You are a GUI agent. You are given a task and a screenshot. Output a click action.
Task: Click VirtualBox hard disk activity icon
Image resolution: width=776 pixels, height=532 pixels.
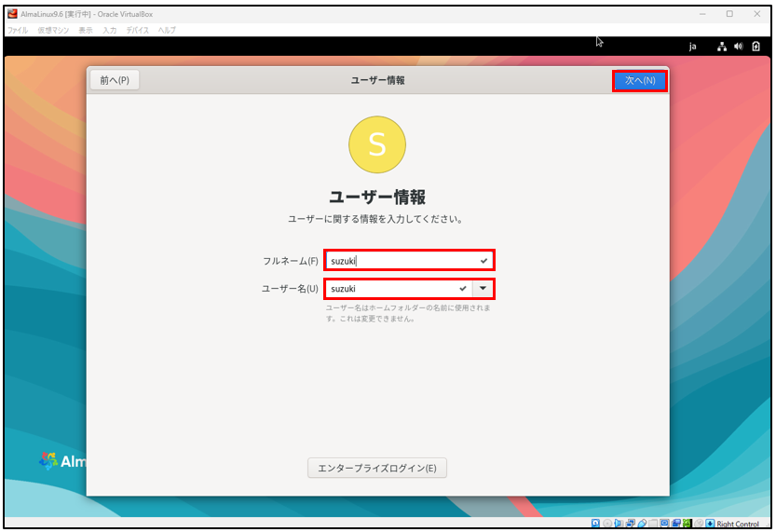pyautogui.click(x=596, y=524)
